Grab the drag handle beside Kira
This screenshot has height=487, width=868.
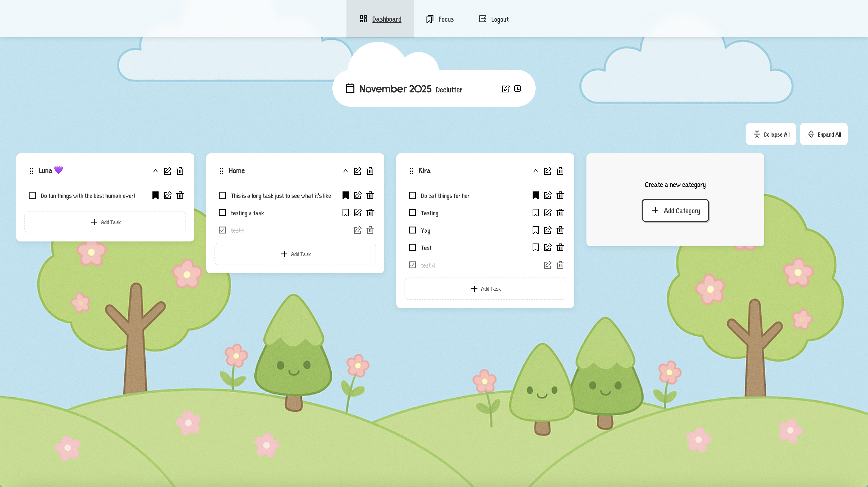411,171
